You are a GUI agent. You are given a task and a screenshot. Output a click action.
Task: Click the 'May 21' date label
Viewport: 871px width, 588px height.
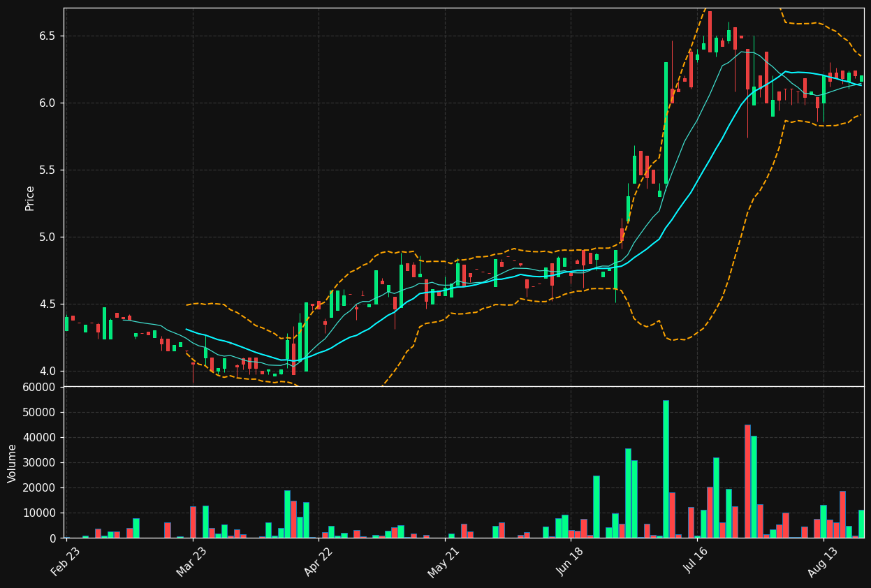(444, 561)
